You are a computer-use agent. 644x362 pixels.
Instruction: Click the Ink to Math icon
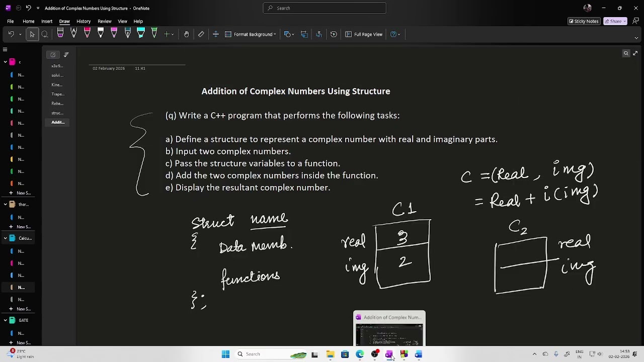point(319,34)
